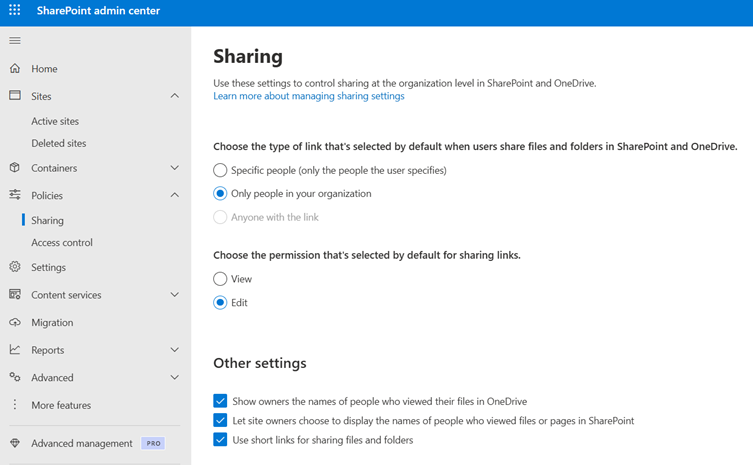753x465 pixels.
Task: Open More features page
Action: pyautogui.click(x=61, y=405)
